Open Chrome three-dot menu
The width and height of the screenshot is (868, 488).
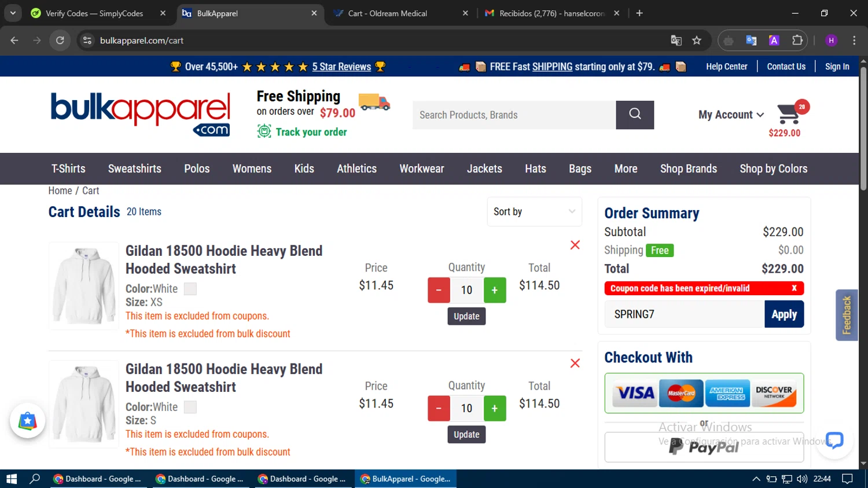pyautogui.click(x=854, y=40)
